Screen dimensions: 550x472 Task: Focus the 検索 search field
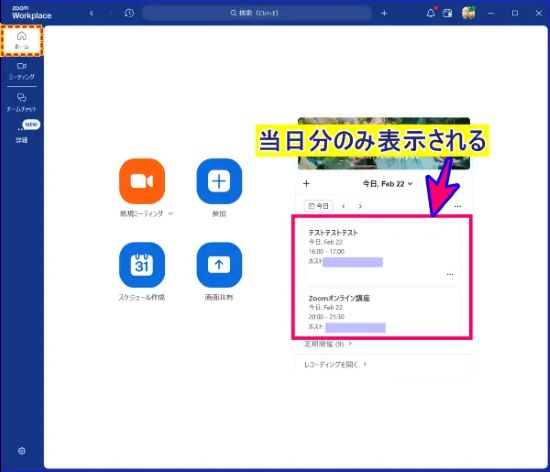tap(257, 13)
